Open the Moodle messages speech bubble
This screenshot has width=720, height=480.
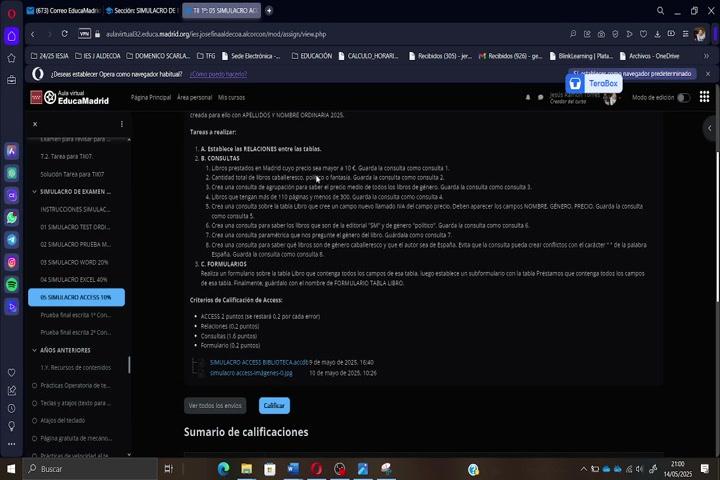click(540, 97)
